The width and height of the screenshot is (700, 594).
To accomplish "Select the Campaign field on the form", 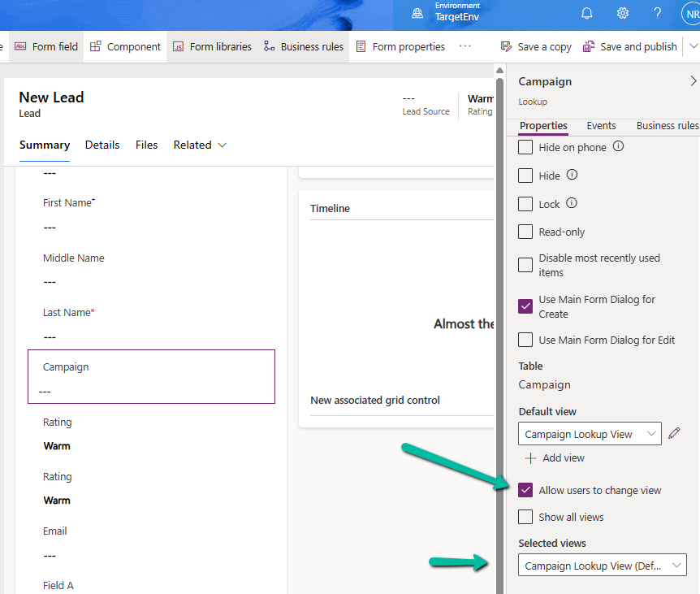I will coord(151,376).
